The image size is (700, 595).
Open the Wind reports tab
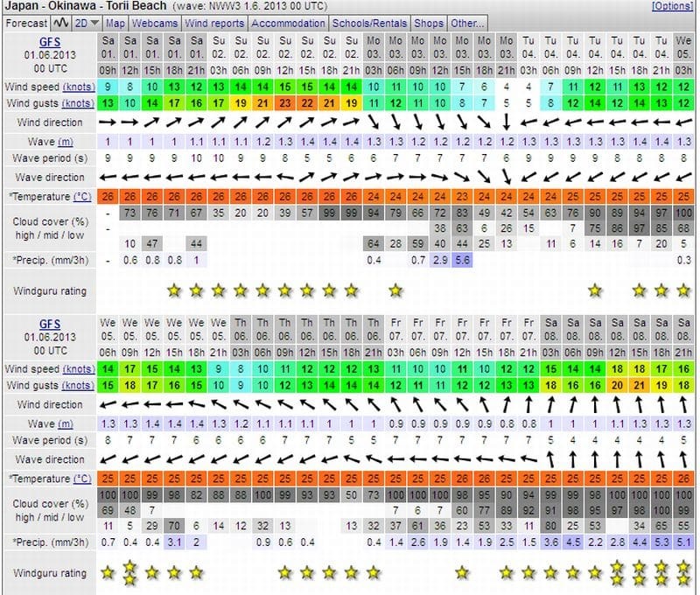pos(214,24)
